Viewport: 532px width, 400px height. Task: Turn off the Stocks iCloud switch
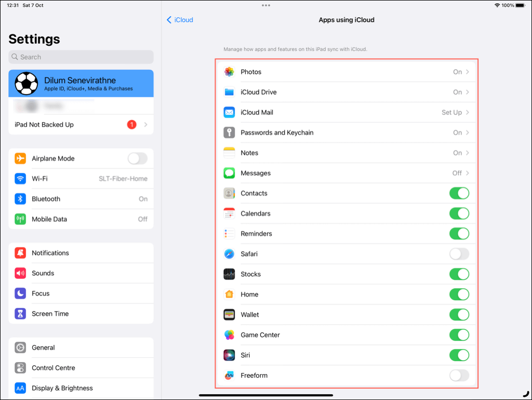coord(459,274)
